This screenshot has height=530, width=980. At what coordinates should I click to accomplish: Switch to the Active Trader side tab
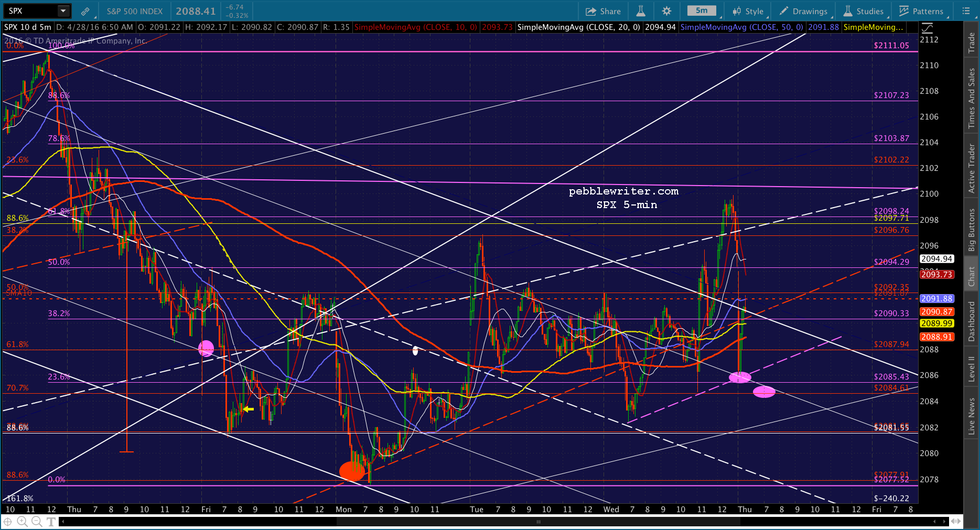972,168
